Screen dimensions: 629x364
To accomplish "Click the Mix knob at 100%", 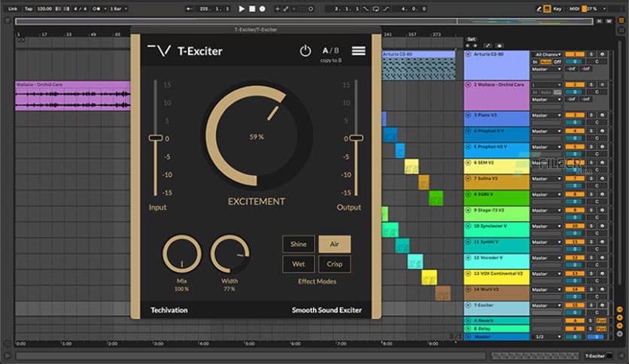I will 182,254.
